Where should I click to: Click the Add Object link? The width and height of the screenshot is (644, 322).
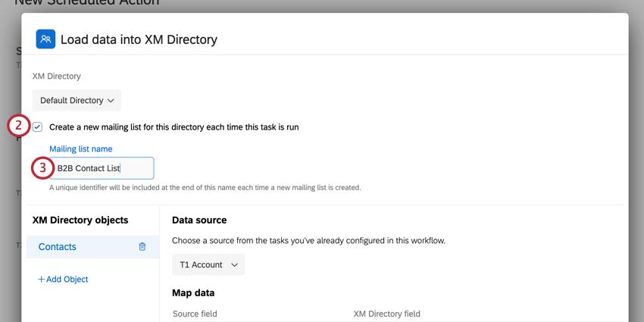63,280
